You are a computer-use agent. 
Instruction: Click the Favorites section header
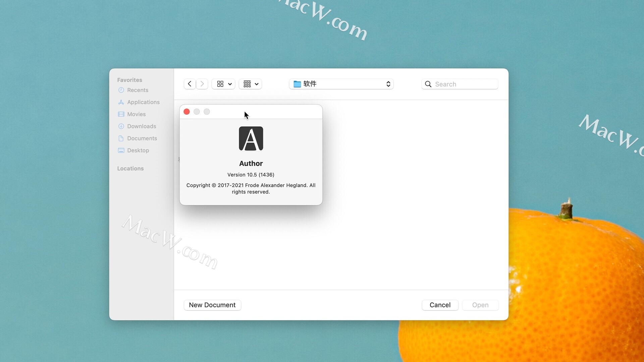click(130, 80)
